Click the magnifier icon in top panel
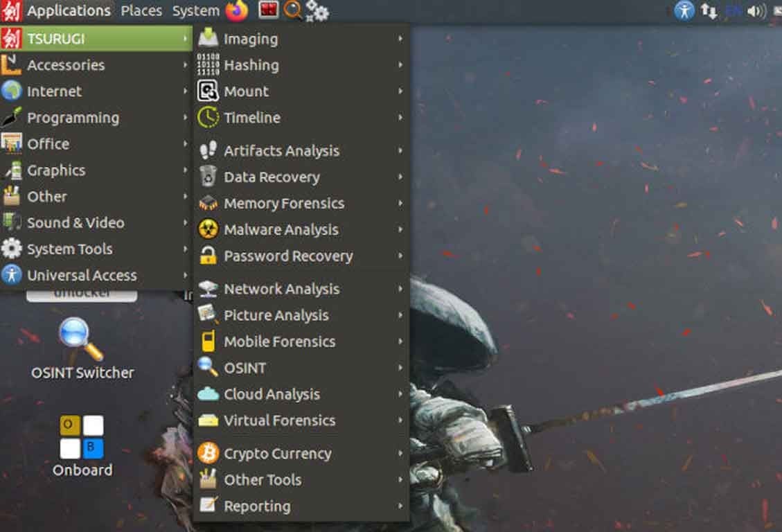 click(x=293, y=11)
